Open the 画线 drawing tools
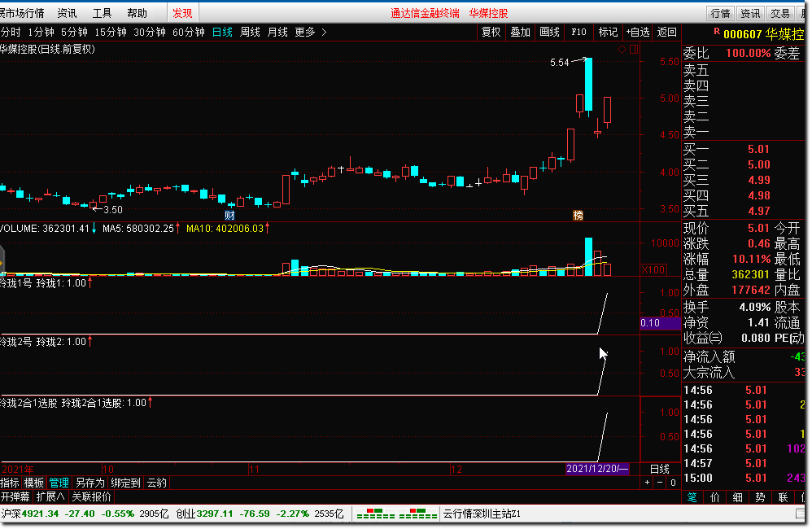The width and height of the screenshot is (812, 529). pyautogui.click(x=549, y=32)
